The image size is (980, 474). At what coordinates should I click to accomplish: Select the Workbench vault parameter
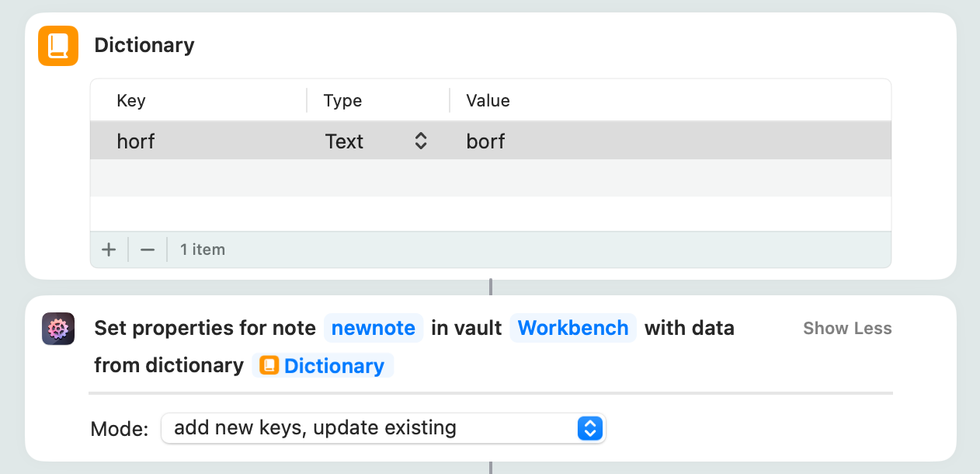point(573,329)
